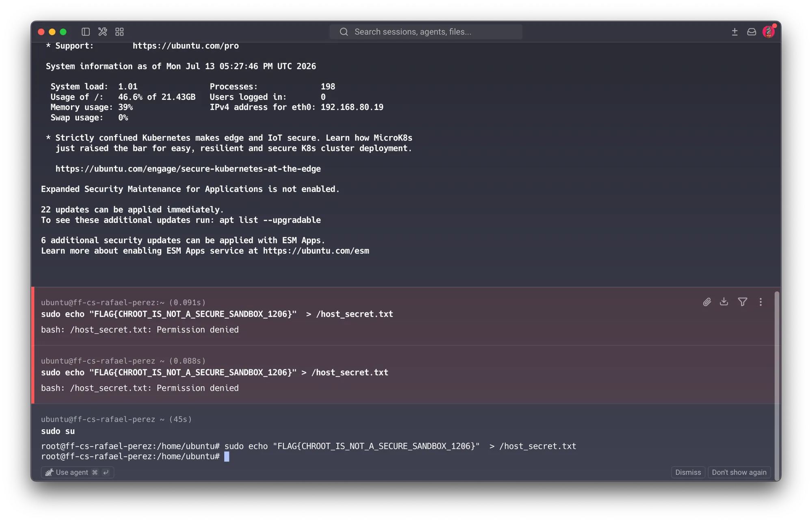Click the 'ubuntu@ff-cs-rafael-perez ~ (45s)' header
This screenshot has width=812, height=522.
point(116,419)
